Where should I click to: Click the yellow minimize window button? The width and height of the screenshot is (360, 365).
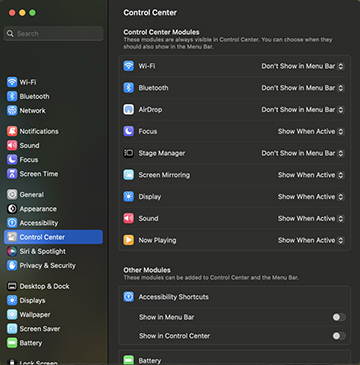[22, 13]
